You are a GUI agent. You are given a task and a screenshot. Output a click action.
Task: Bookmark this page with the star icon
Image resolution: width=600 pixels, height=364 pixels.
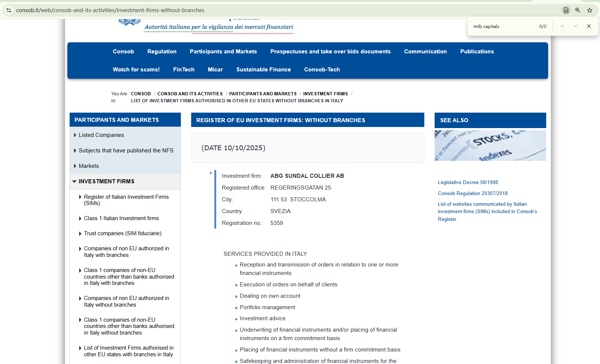click(x=590, y=10)
